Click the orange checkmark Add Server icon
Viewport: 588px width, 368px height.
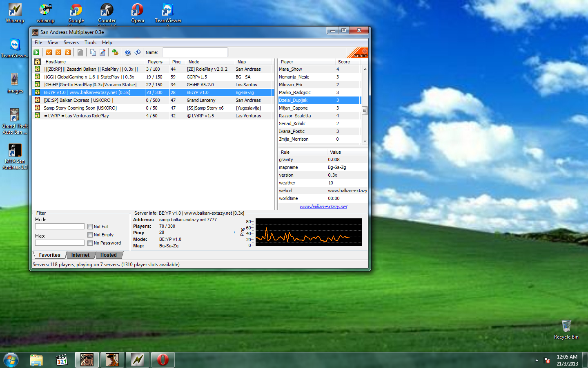tap(49, 52)
